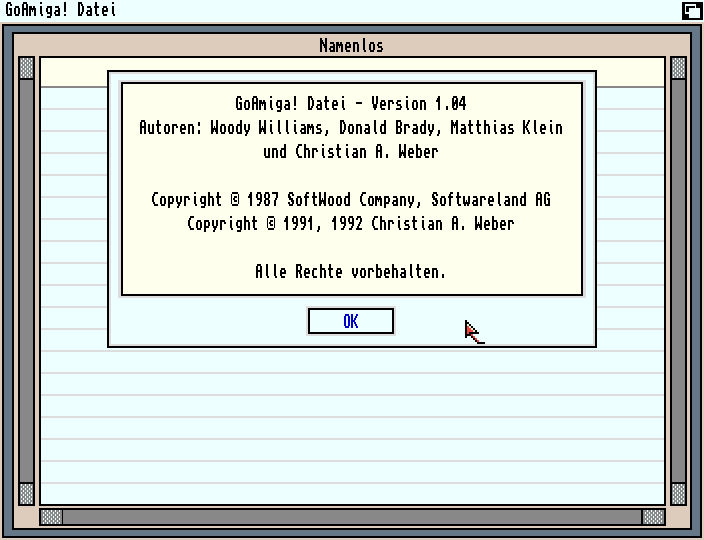Click the line 'Autoren: Woody Williams, Donald Brady, Matthias Klein'
This screenshot has height=540, width=704.
pyautogui.click(x=351, y=128)
